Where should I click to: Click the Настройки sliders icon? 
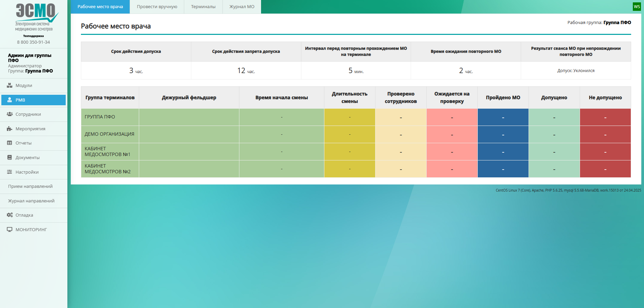click(9, 172)
